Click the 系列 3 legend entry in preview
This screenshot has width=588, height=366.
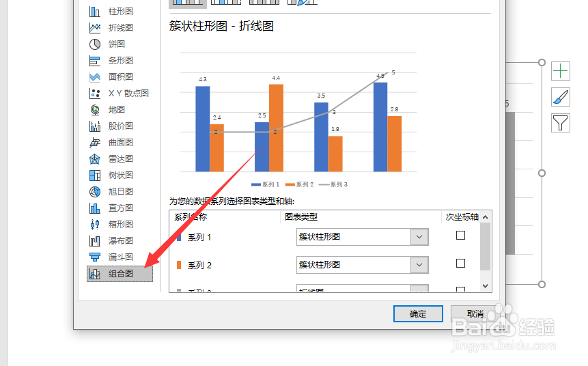click(333, 184)
